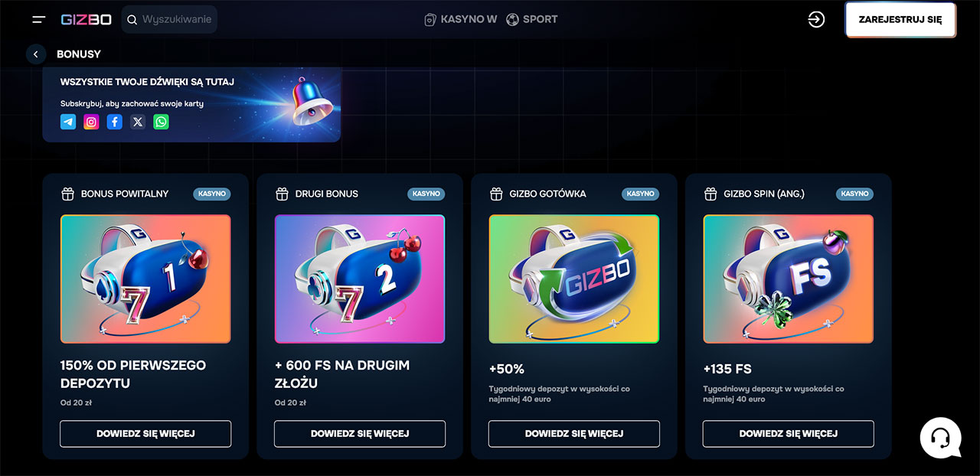980x476 pixels.
Task: Click Dowiedz się więcej under Gizbo Gotówka
Action: click(574, 433)
